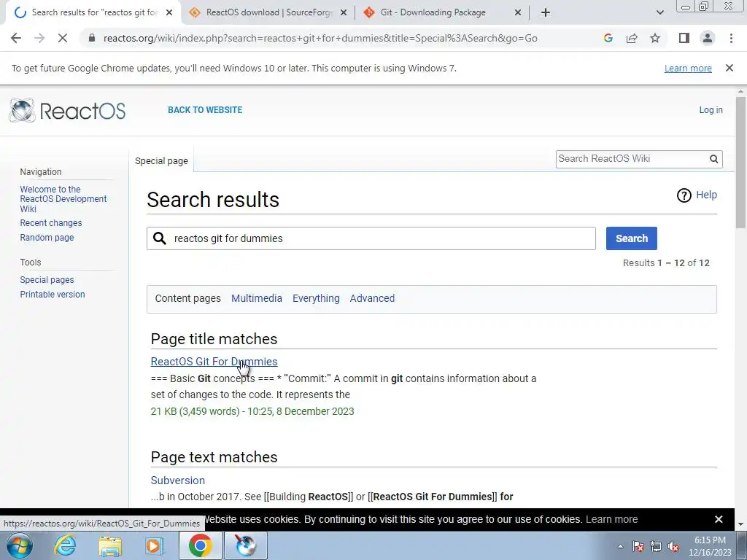Click Learn more in cookie banner
The width and height of the screenshot is (747, 560).
click(612, 519)
